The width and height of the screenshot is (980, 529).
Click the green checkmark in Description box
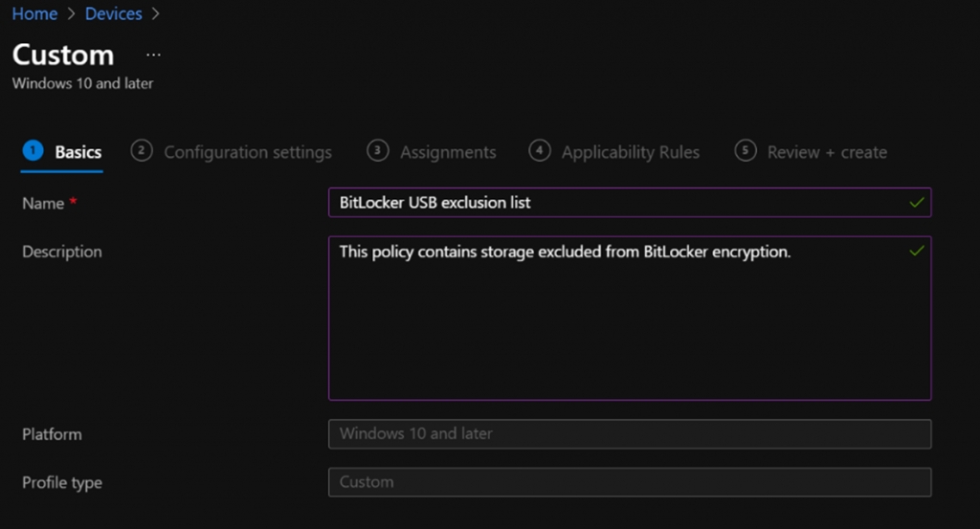click(917, 252)
